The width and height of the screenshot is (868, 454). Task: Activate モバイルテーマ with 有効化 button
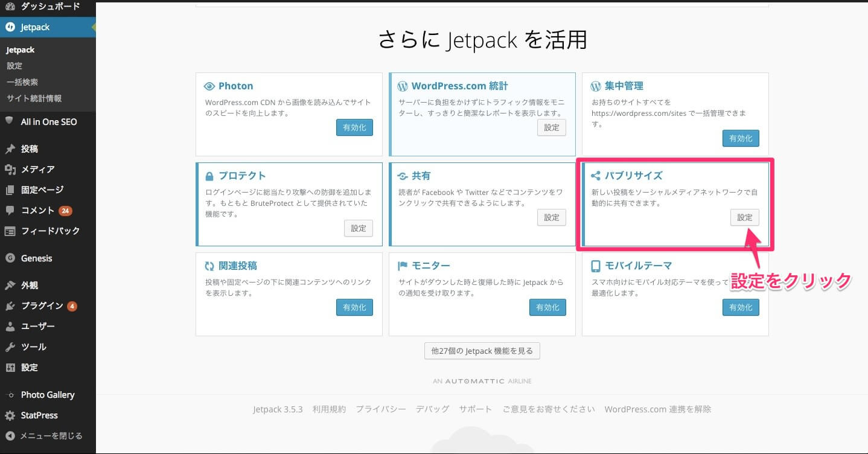741,307
